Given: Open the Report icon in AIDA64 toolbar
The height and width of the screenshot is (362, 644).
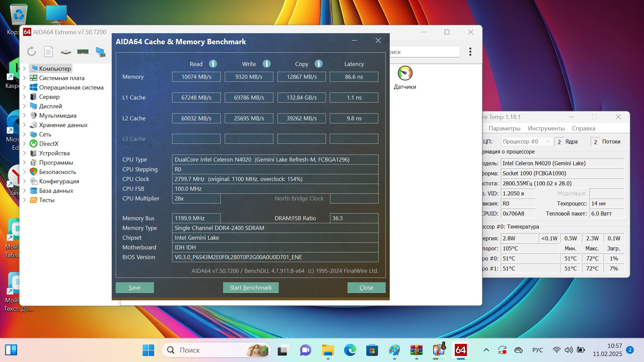Looking at the screenshot, I should pos(49,52).
